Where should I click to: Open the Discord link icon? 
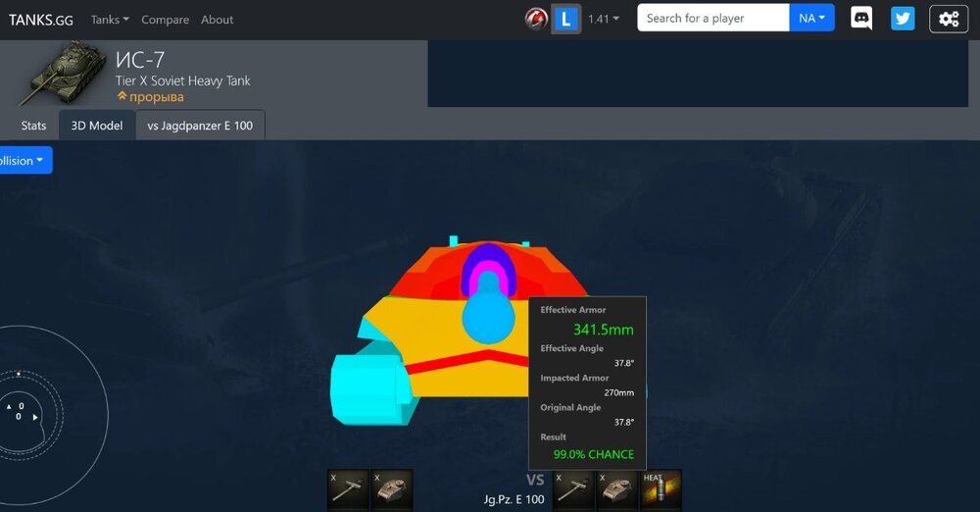pyautogui.click(x=861, y=19)
